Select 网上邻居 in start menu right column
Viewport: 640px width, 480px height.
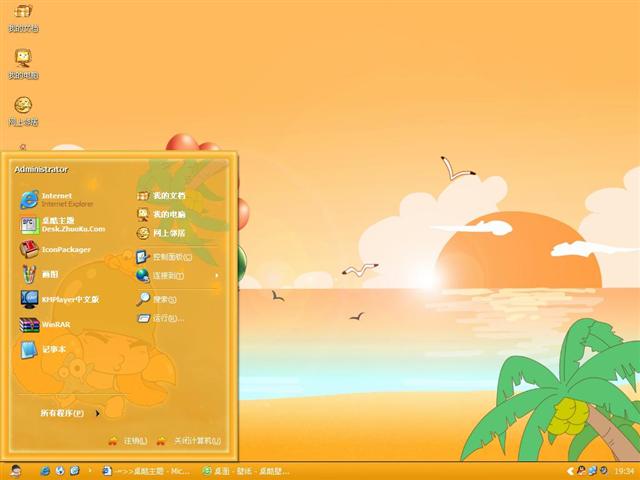pos(161,233)
